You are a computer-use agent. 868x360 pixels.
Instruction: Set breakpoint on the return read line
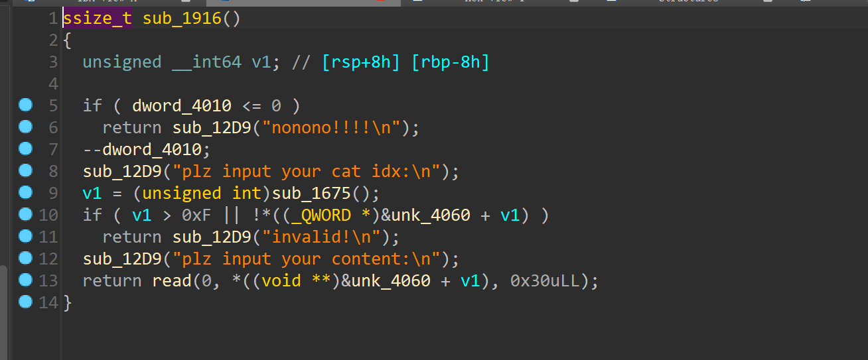pos(26,280)
